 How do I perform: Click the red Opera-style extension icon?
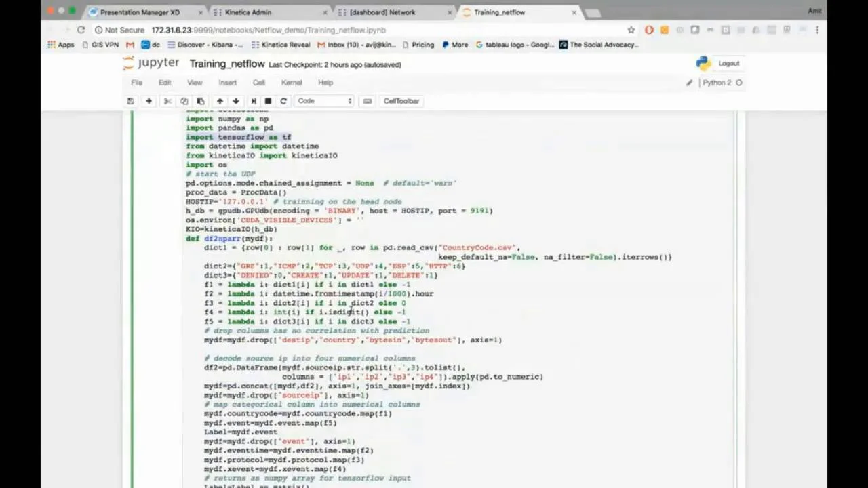(649, 30)
